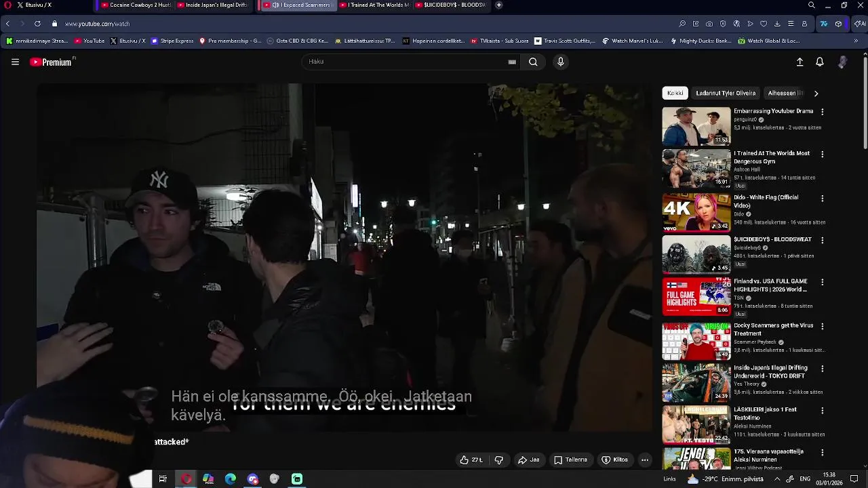The width and height of the screenshot is (868, 488).
Task: Open Cocky Scammers get the Virus Treatment title
Action: [x=773, y=329]
